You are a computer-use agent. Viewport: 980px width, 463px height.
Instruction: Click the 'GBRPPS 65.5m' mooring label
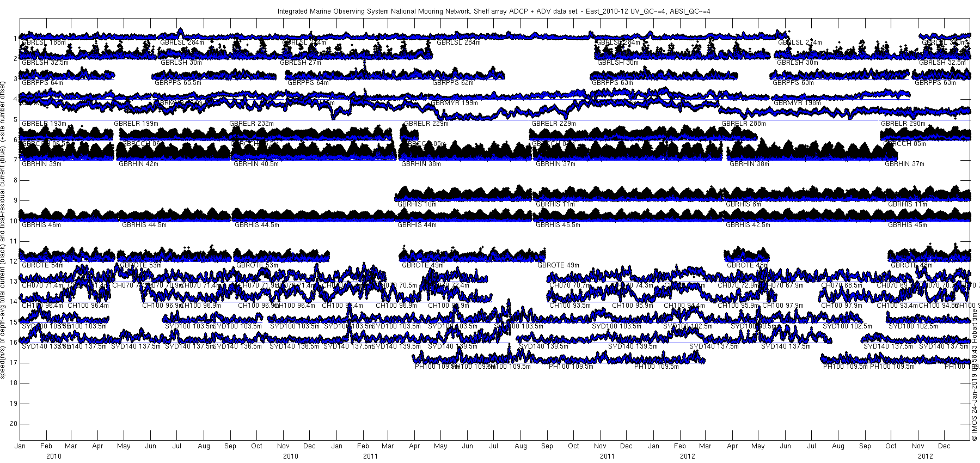(x=178, y=83)
